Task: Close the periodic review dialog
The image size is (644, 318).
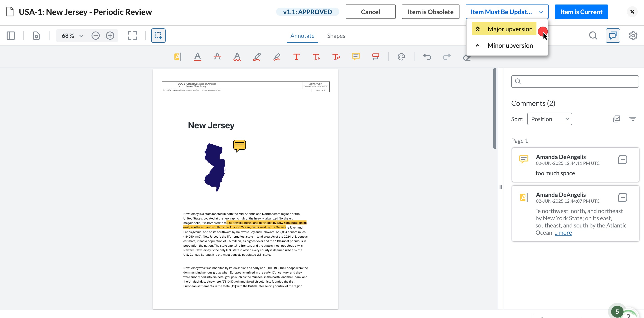Action: click(632, 12)
